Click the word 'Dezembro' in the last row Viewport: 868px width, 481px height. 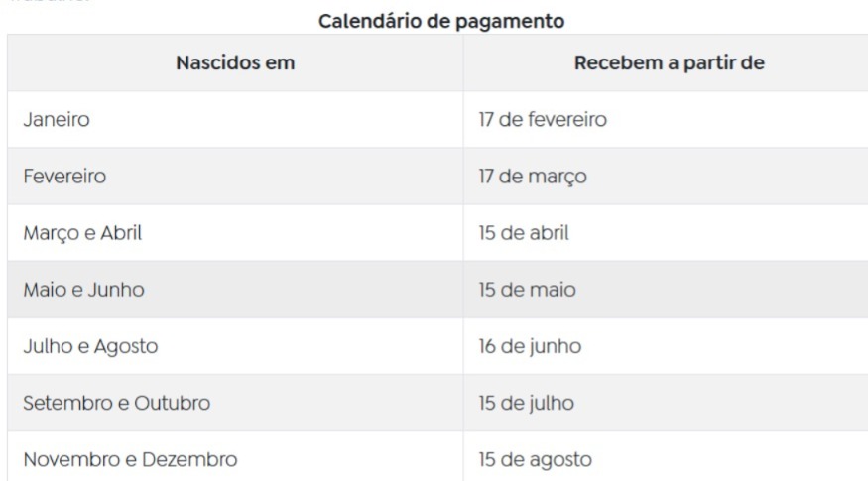[189, 459]
